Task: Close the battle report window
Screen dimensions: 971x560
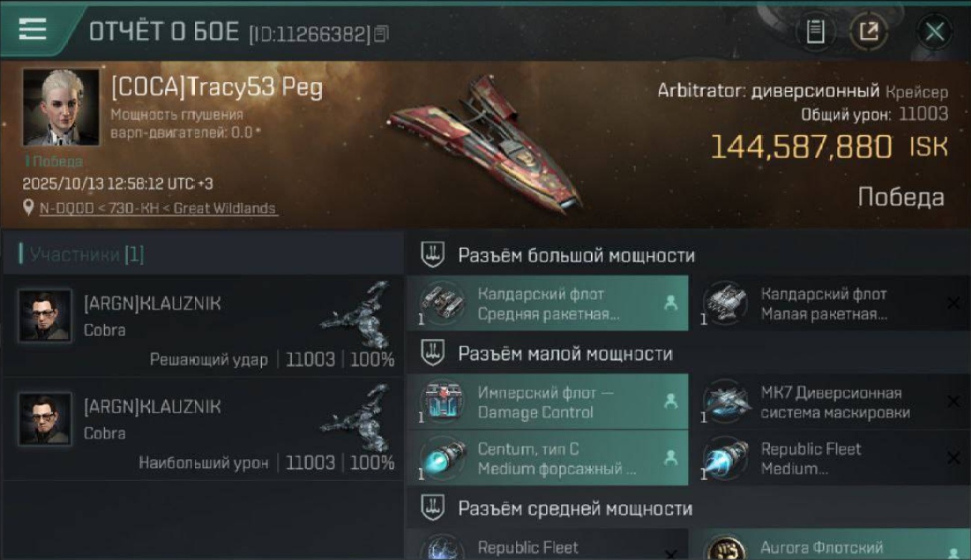Action: tap(934, 32)
